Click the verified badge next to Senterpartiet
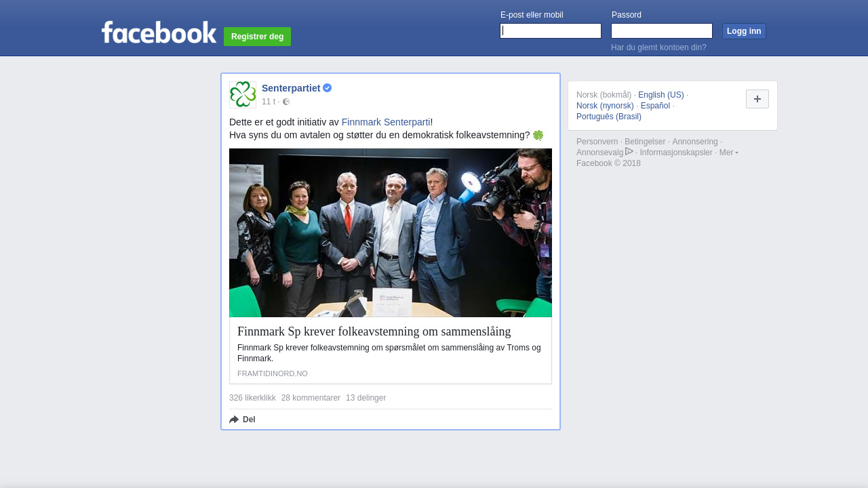The image size is (868, 488). 327,88
